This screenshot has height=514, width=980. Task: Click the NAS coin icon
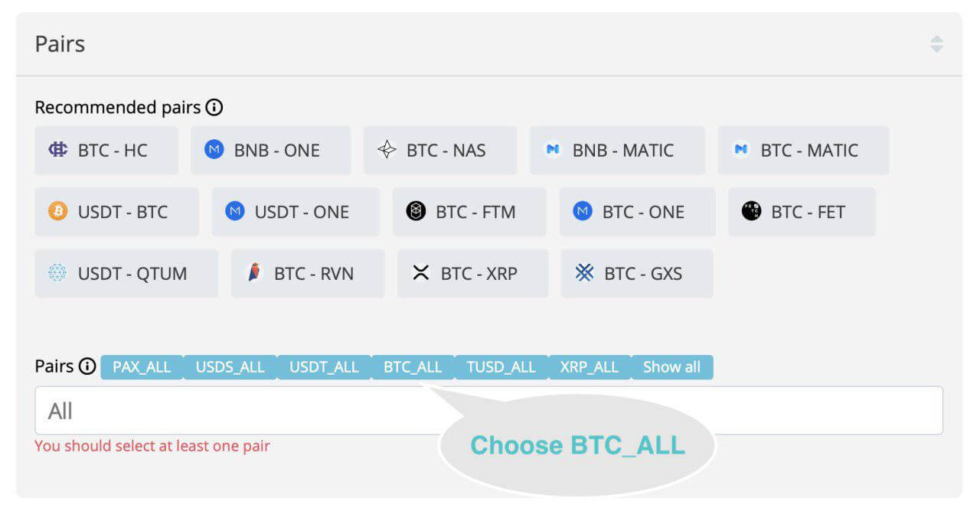[387, 150]
